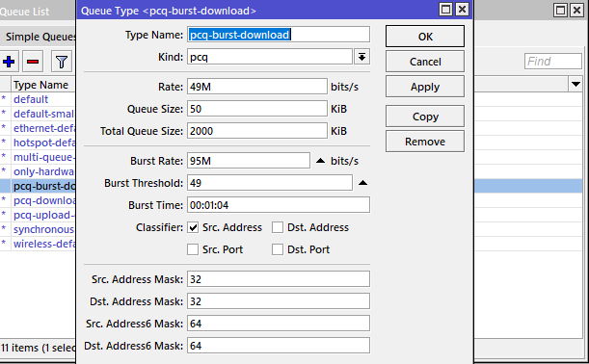
Task: Click the Kind field showing pcq
Action: [270, 57]
